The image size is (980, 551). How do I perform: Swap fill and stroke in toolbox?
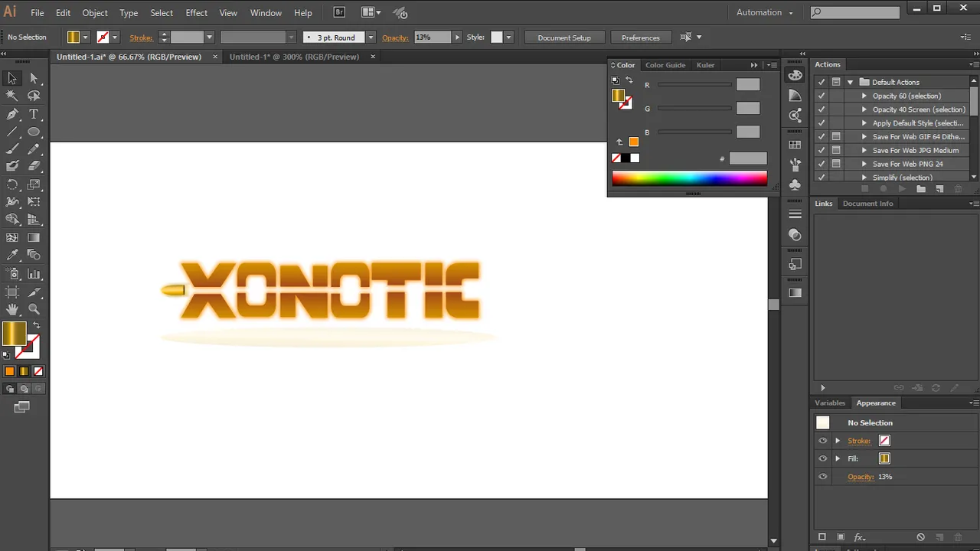tap(36, 326)
